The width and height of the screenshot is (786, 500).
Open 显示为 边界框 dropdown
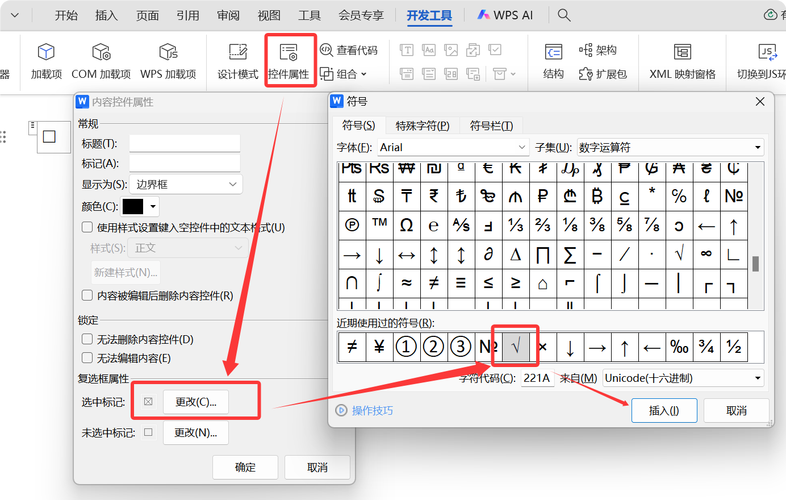(185, 184)
